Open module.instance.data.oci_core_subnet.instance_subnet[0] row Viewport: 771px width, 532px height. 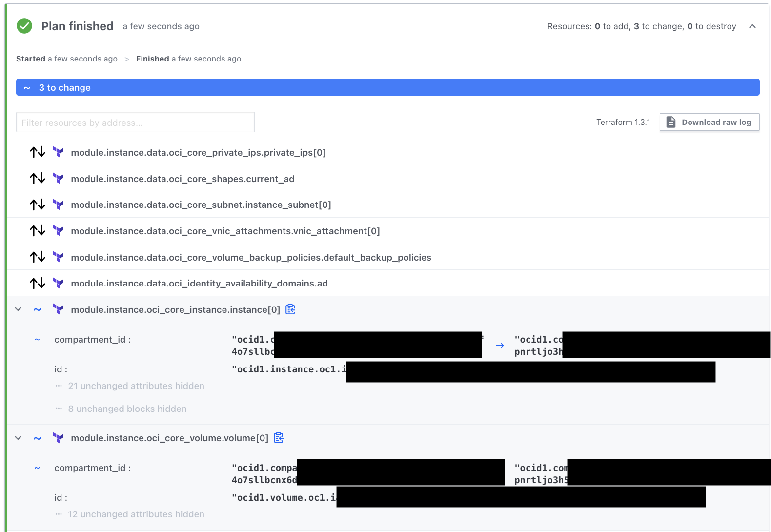(x=387, y=205)
